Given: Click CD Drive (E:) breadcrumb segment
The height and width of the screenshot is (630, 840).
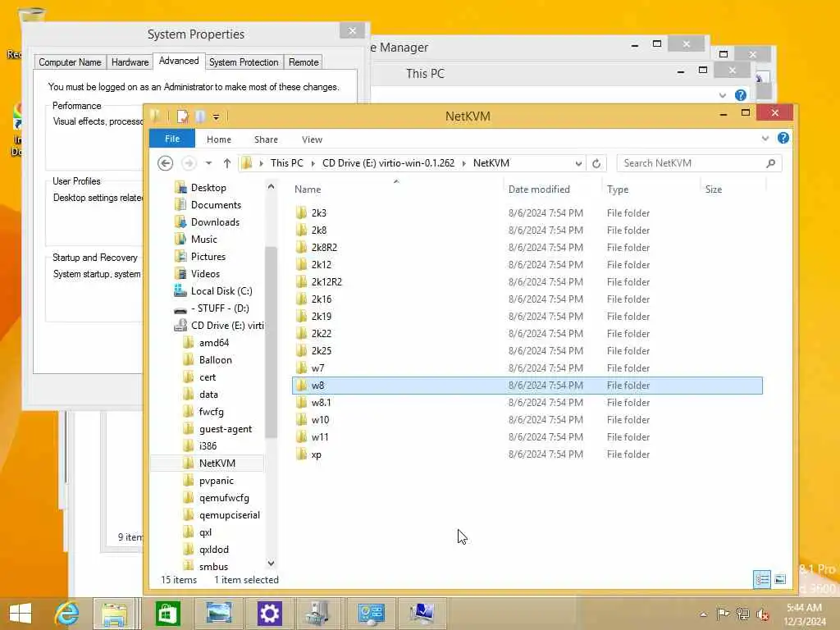Looking at the screenshot, I should [x=388, y=163].
